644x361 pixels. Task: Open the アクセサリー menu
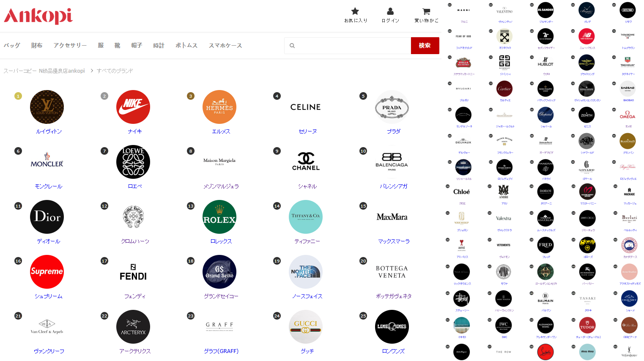coord(70,46)
